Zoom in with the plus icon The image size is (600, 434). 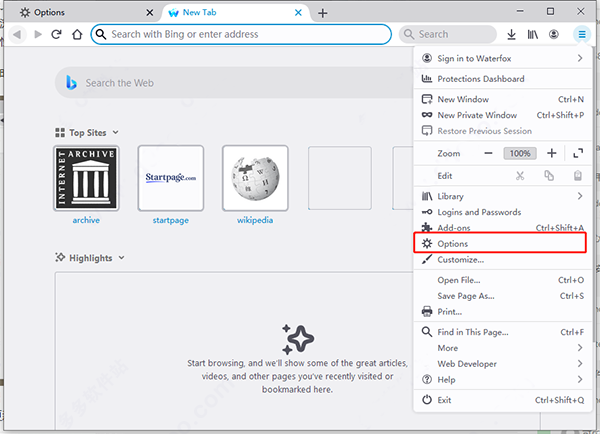[551, 153]
